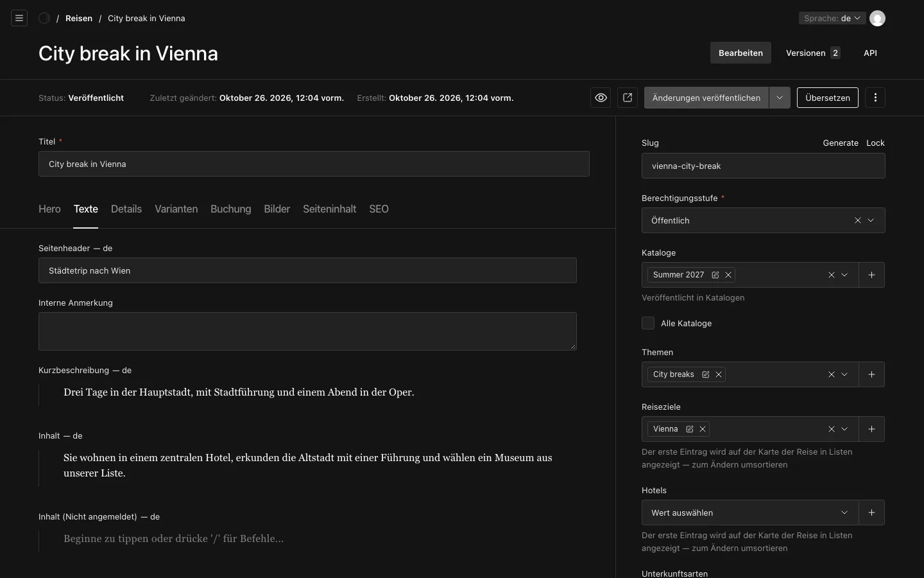Screen dimensions: 924x578
Task: Open the Sprache language selector
Action: (x=832, y=18)
